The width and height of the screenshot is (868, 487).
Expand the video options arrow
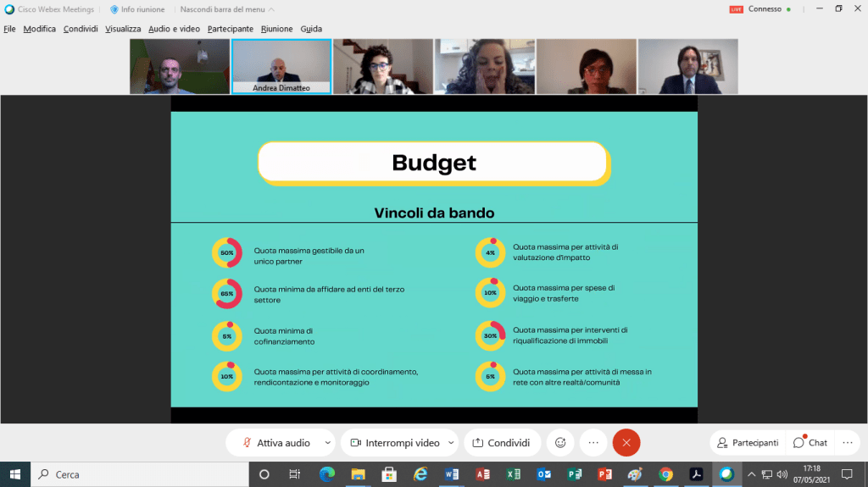(451, 442)
